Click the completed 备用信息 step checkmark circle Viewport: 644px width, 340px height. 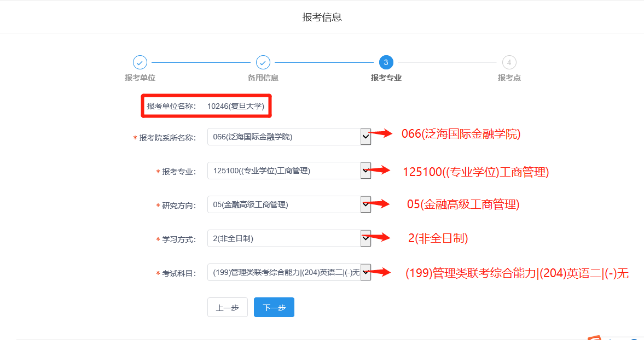pos(263,62)
